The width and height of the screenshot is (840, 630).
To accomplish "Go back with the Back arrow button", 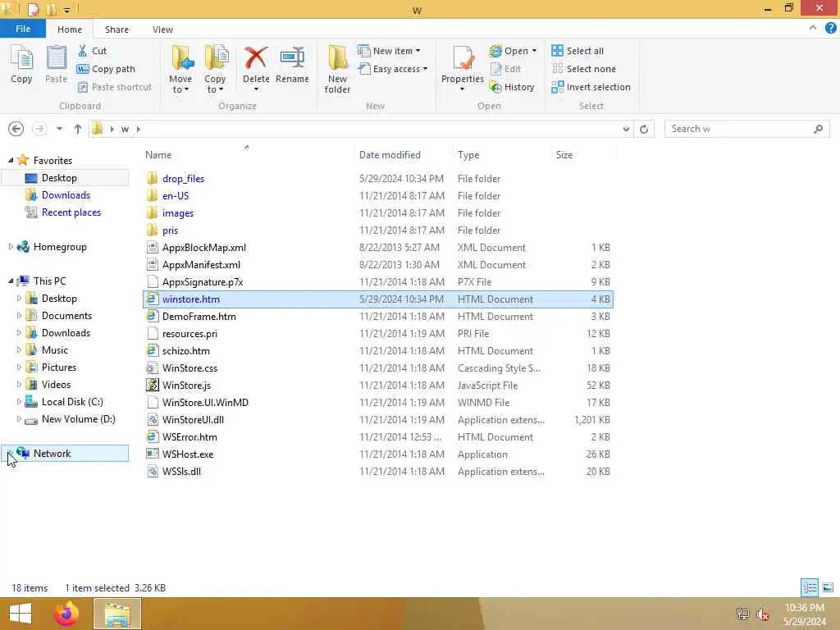I will (16, 129).
